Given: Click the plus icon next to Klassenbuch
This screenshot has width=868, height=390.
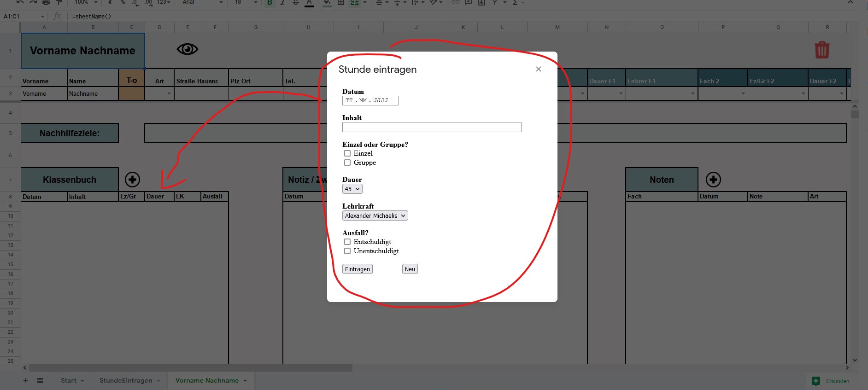Looking at the screenshot, I should pos(132,180).
